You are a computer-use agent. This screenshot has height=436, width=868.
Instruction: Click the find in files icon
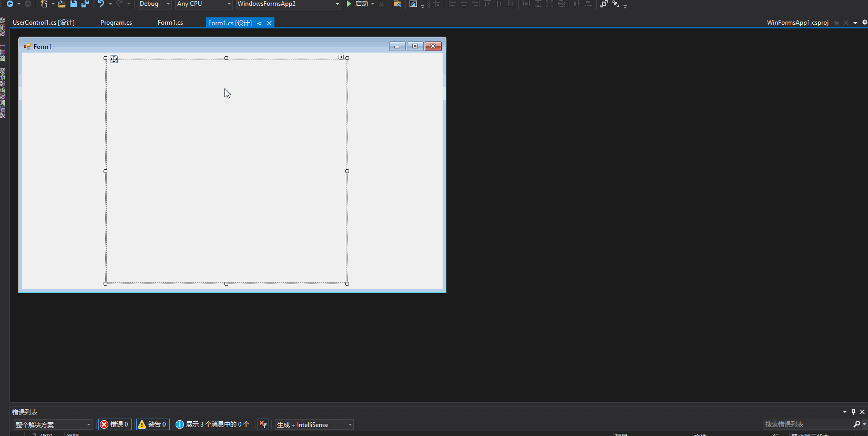click(x=397, y=4)
